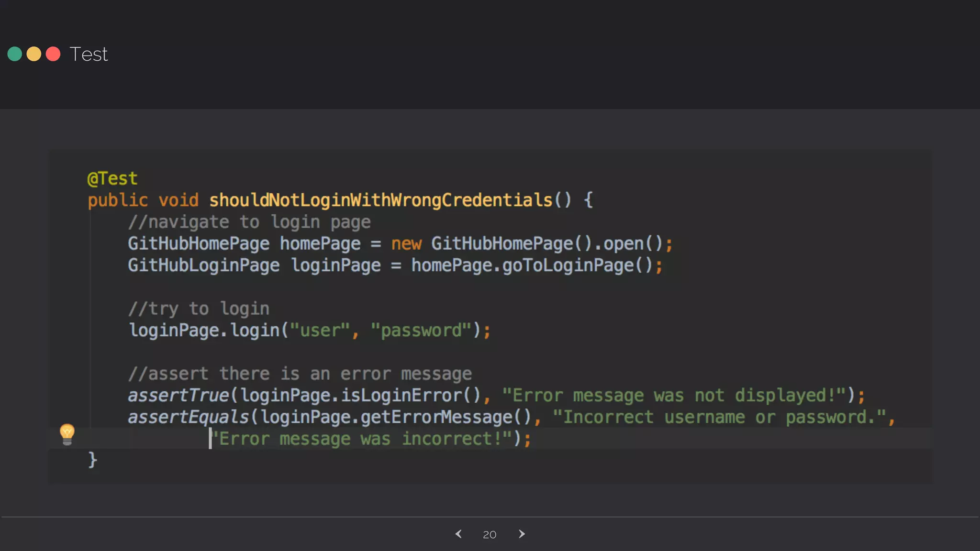980x551 pixels.
Task: Go to the next slide arrow
Action: (x=522, y=534)
